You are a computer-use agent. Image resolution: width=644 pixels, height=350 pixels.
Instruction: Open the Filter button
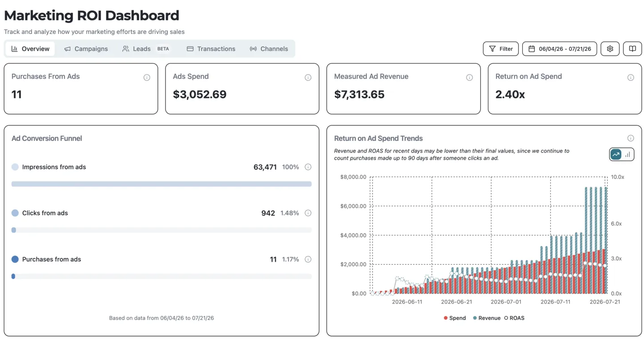[501, 49]
